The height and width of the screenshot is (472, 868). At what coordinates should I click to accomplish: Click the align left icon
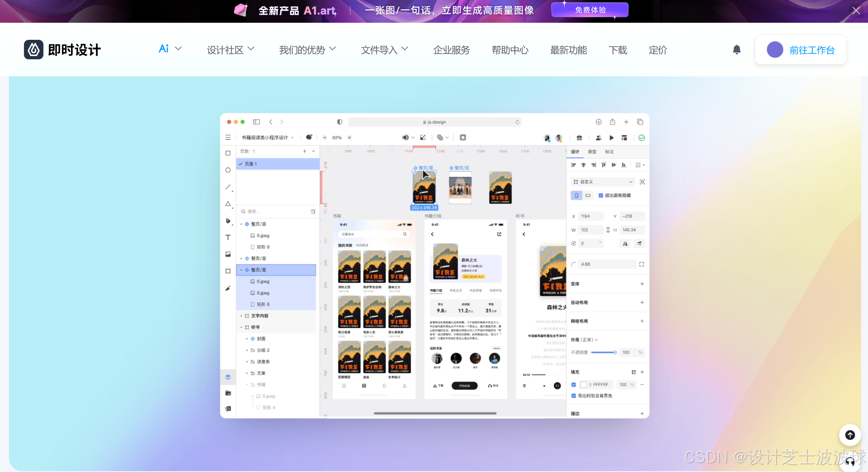point(573,165)
